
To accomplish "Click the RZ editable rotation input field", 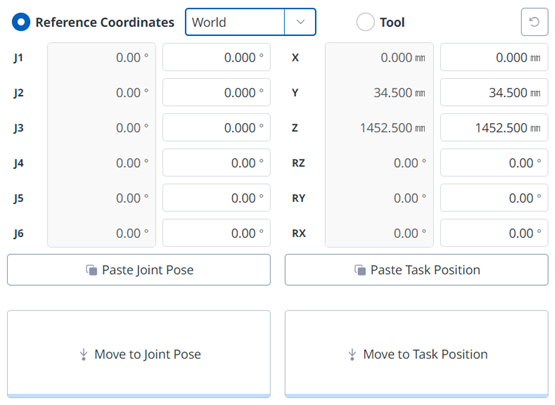I will (x=494, y=163).
